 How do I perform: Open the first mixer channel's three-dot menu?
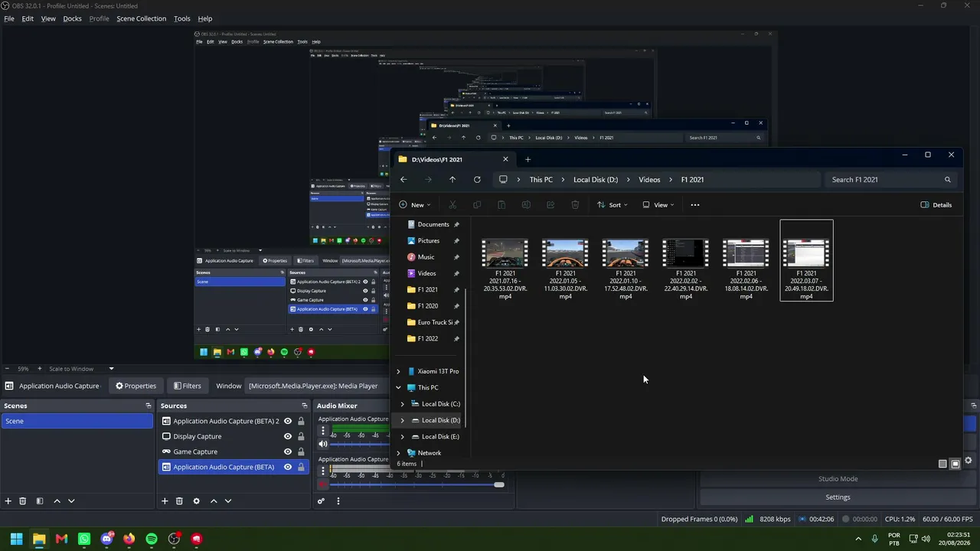pyautogui.click(x=323, y=431)
